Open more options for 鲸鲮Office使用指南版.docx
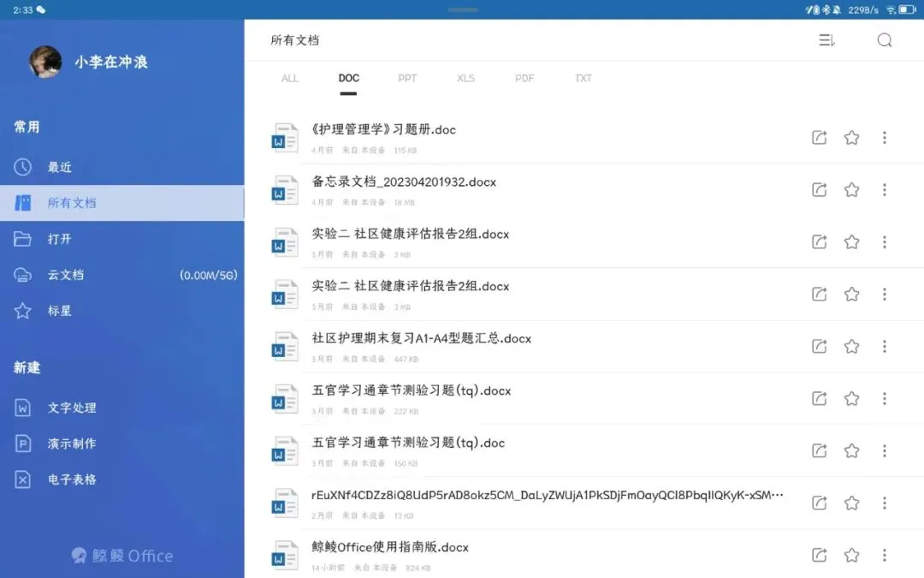 pyautogui.click(x=885, y=555)
